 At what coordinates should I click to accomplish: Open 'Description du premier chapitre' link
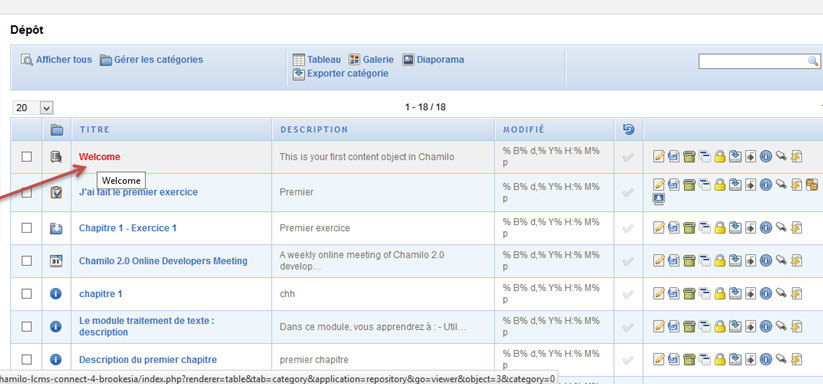(147, 360)
